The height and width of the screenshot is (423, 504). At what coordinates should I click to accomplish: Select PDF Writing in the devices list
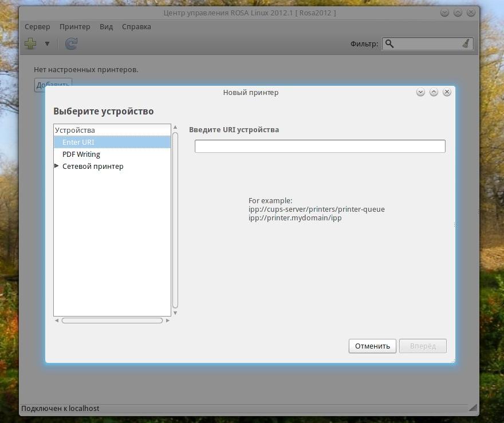tap(112, 154)
